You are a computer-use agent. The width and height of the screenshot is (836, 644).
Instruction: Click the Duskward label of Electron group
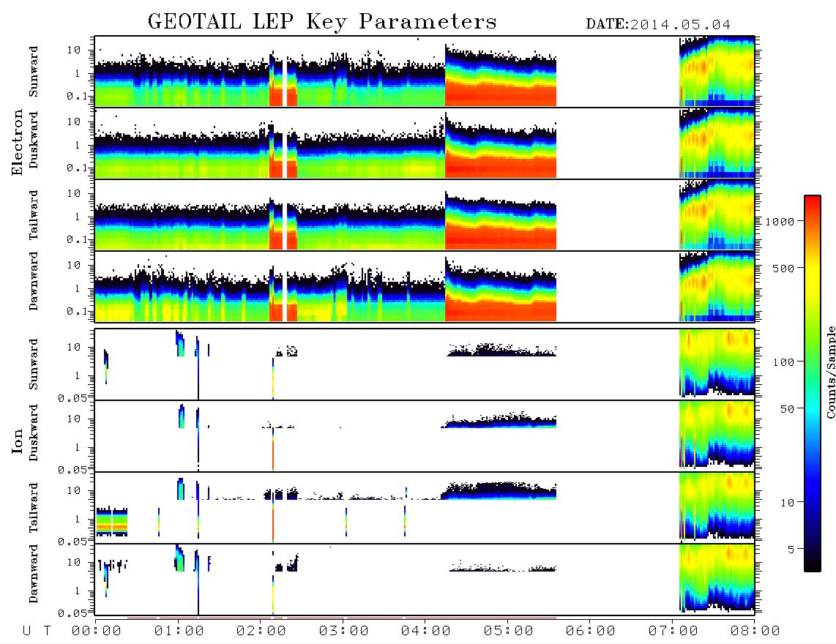pyautogui.click(x=34, y=141)
